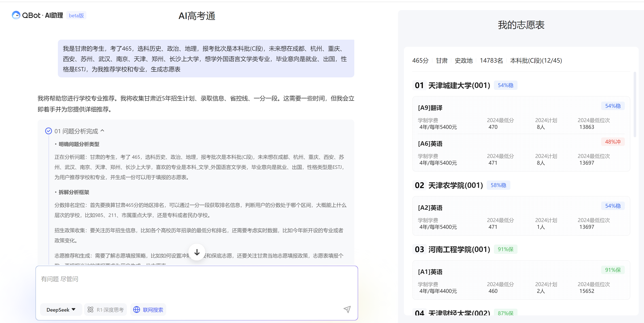Click the 联网搜索 globe icon
Image resolution: width=644 pixels, height=323 pixels.
[x=136, y=310]
